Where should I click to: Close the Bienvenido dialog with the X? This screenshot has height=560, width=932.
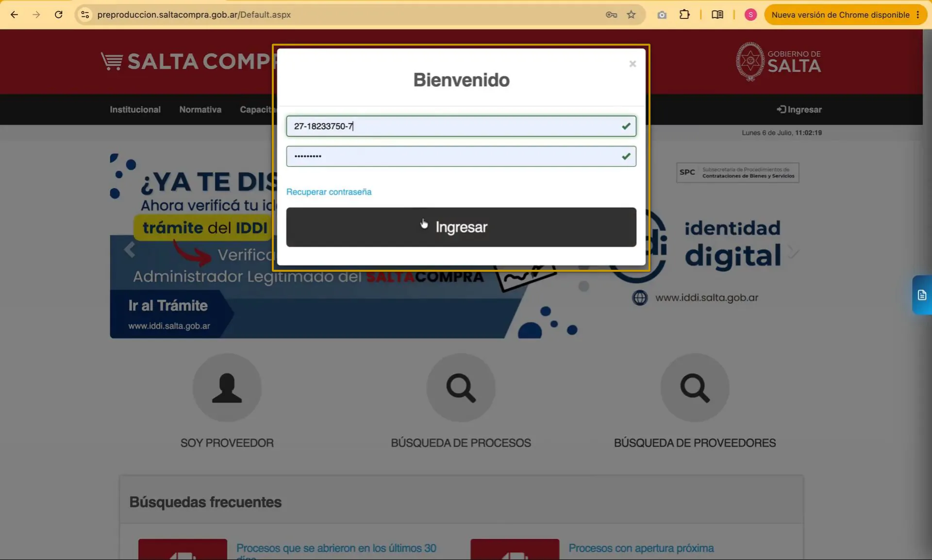click(x=632, y=64)
